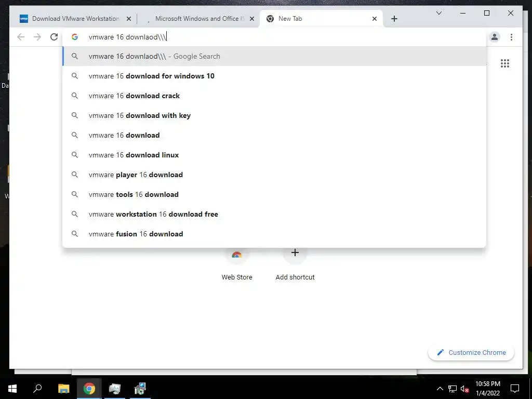
Task: Select plain 'vmware 16 download' suggestion
Action: (274, 135)
